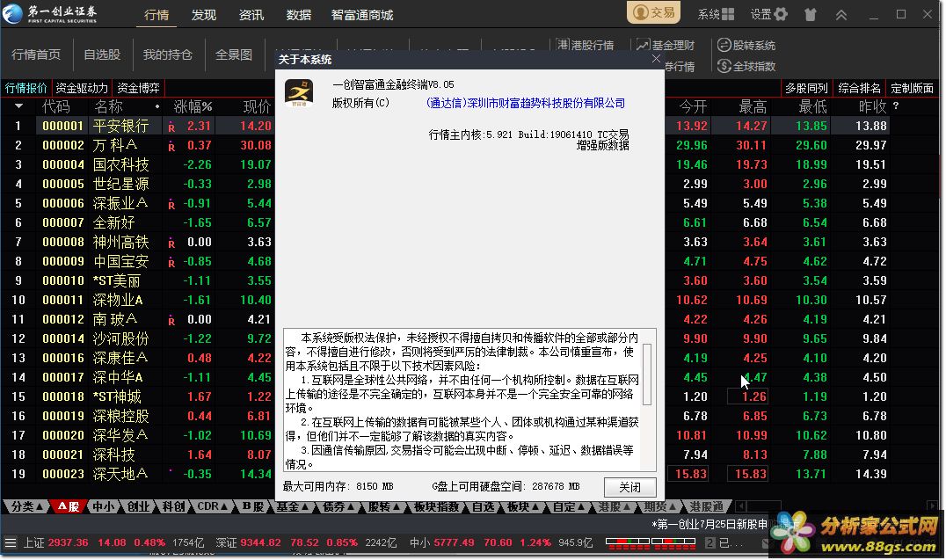The image size is (946, 560).
Task: Click the hamburger menu icon in status bar
Action: pyautogui.click(x=9, y=542)
